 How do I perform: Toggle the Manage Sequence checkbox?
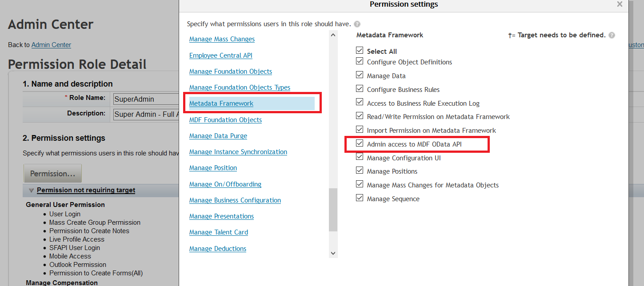360,198
